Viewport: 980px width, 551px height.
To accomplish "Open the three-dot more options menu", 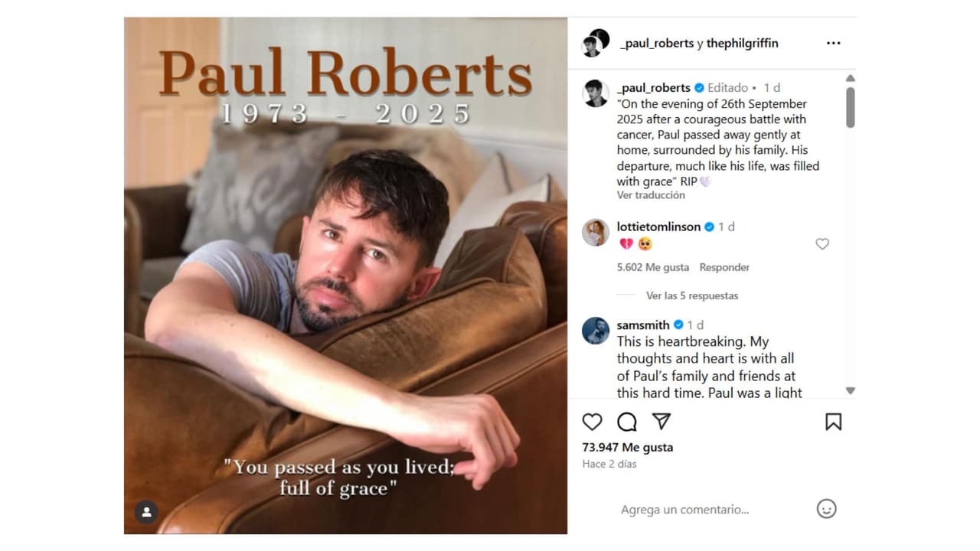I will coord(834,44).
